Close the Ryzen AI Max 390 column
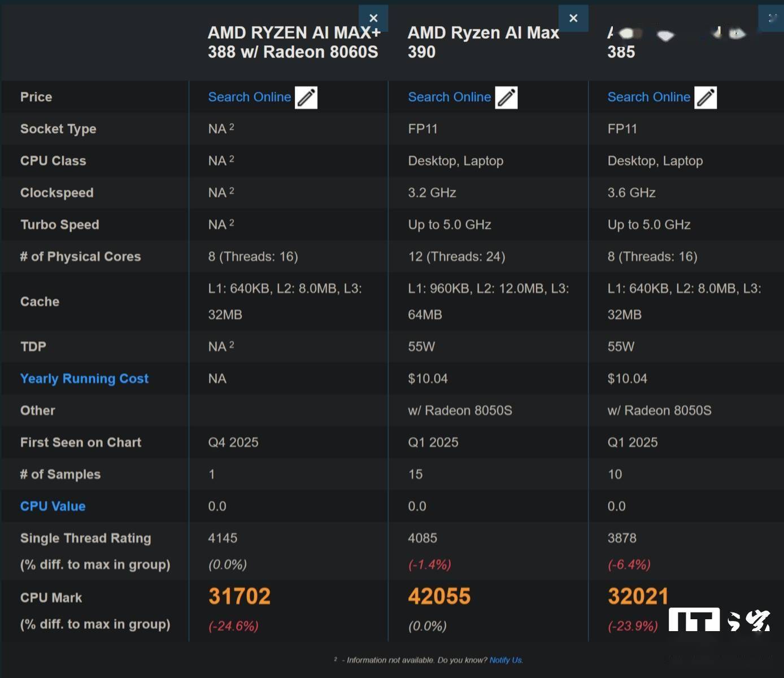784x678 pixels. click(573, 18)
